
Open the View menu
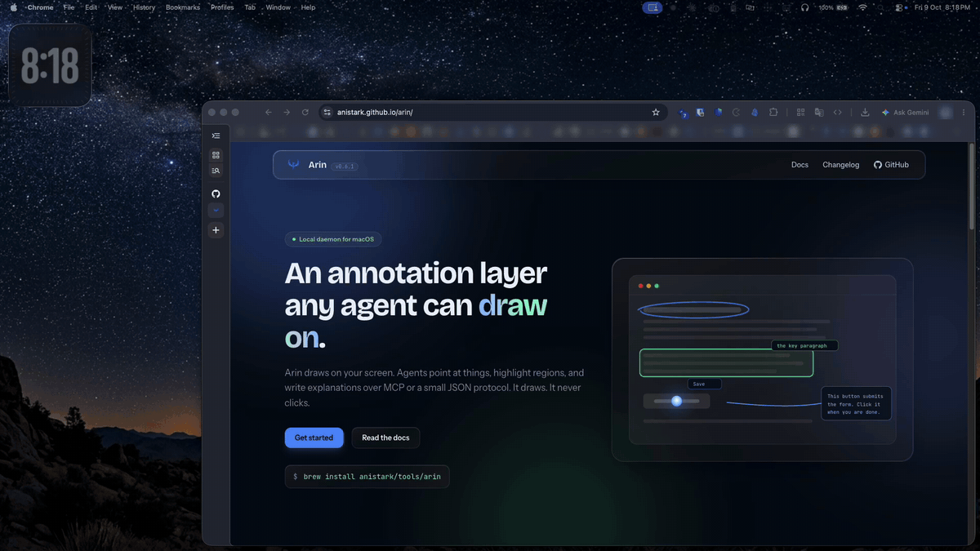tap(115, 7)
